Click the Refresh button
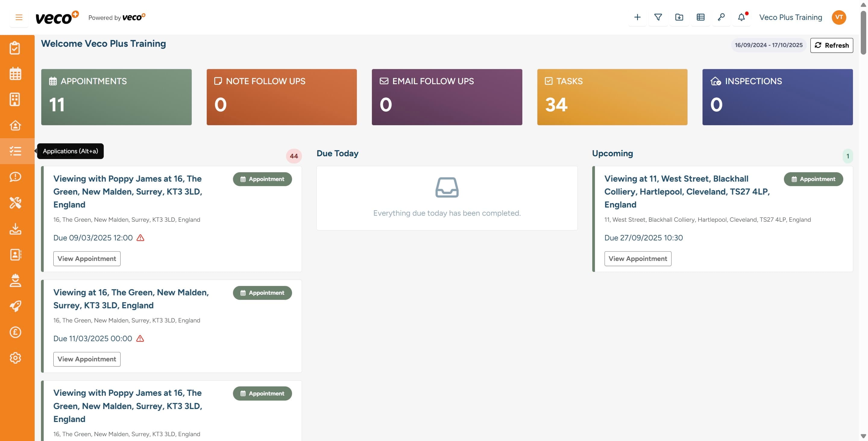This screenshot has width=868, height=441. (831, 45)
